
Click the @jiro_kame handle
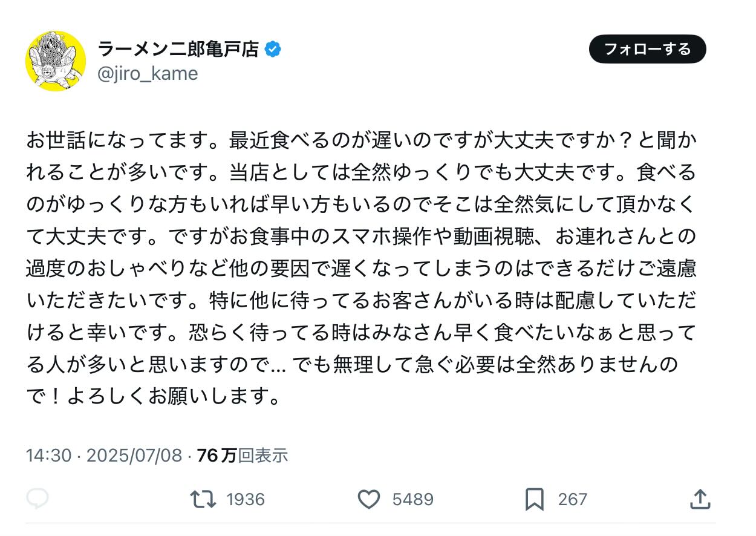148,74
